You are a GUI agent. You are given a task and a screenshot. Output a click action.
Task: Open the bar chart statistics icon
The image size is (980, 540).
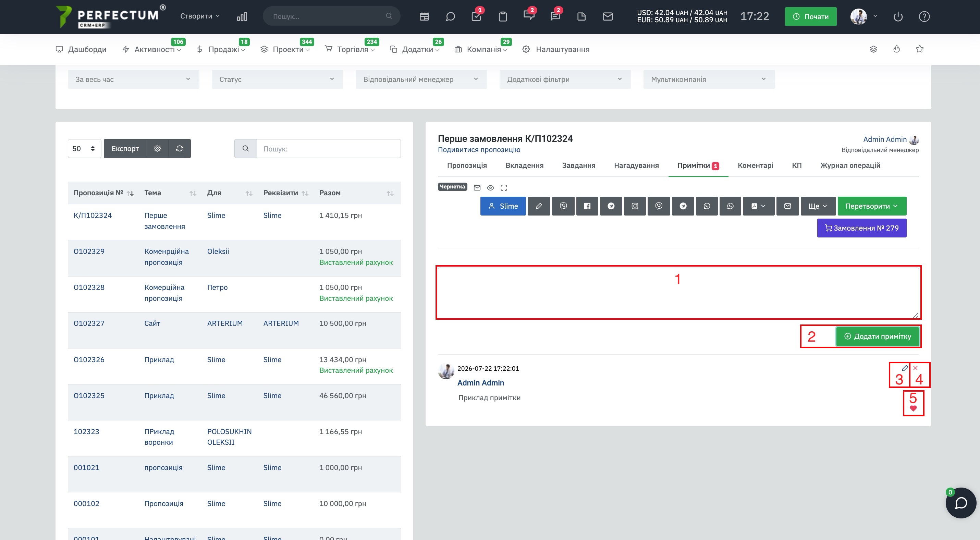242,16
